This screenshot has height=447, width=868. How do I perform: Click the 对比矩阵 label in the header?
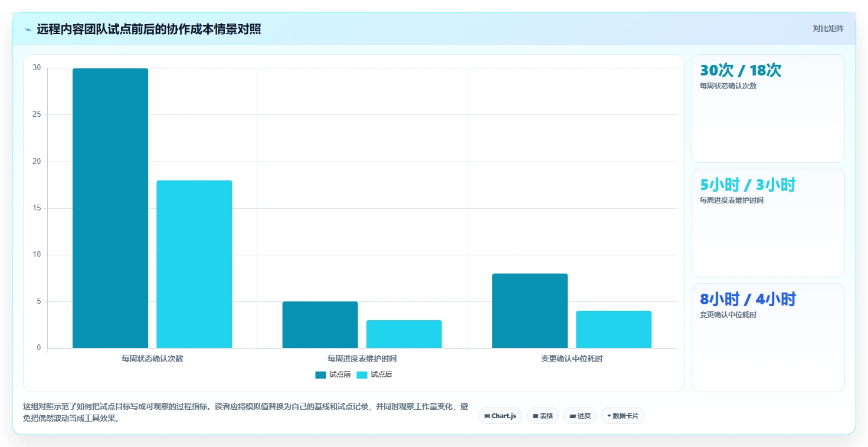click(x=828, y=28)
